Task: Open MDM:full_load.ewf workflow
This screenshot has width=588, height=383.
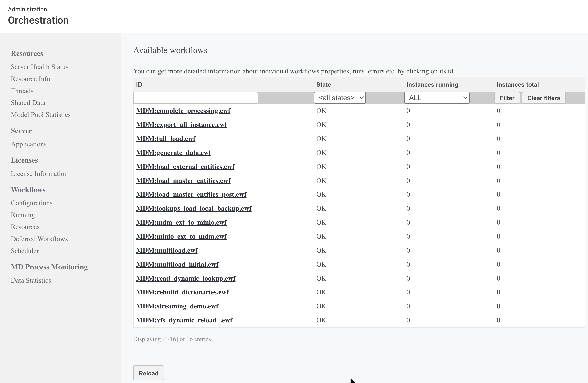Action: [166, 139]
